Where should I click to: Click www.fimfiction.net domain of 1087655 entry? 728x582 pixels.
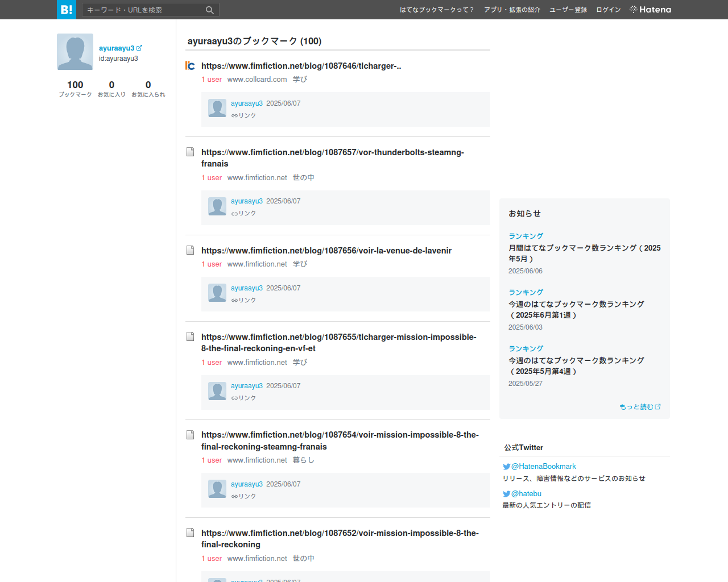tap(257, 363)
